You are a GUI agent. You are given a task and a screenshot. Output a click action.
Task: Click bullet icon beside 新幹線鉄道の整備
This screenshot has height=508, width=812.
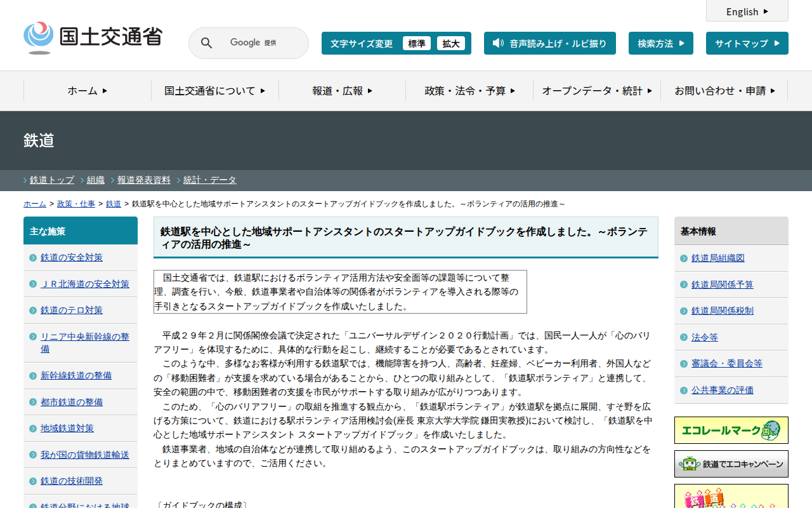coord(33,376)
